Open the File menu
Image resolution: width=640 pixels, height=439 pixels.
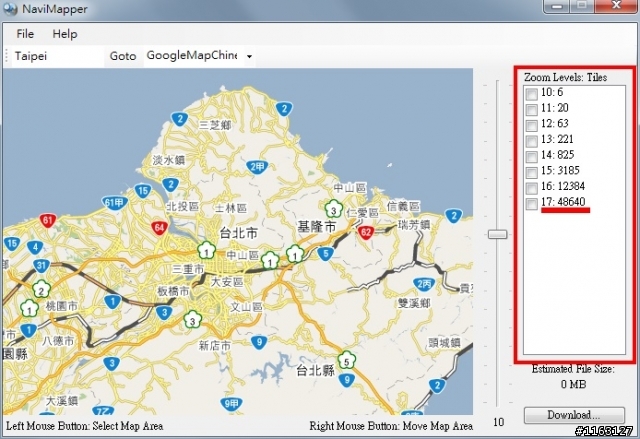point(25,34)
